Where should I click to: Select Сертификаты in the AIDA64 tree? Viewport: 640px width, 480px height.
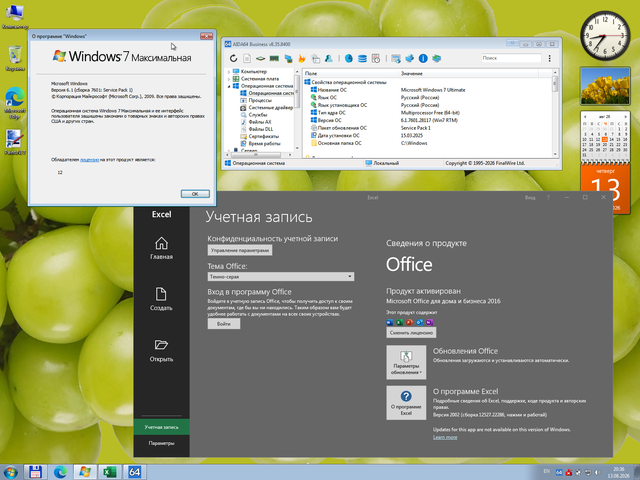[x=263, y=136]
